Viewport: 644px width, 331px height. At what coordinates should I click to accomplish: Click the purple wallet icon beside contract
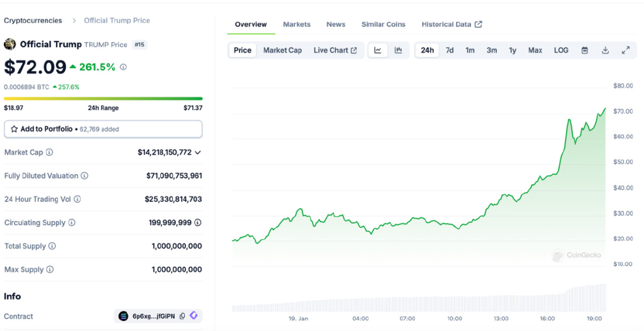coord(194,316)
